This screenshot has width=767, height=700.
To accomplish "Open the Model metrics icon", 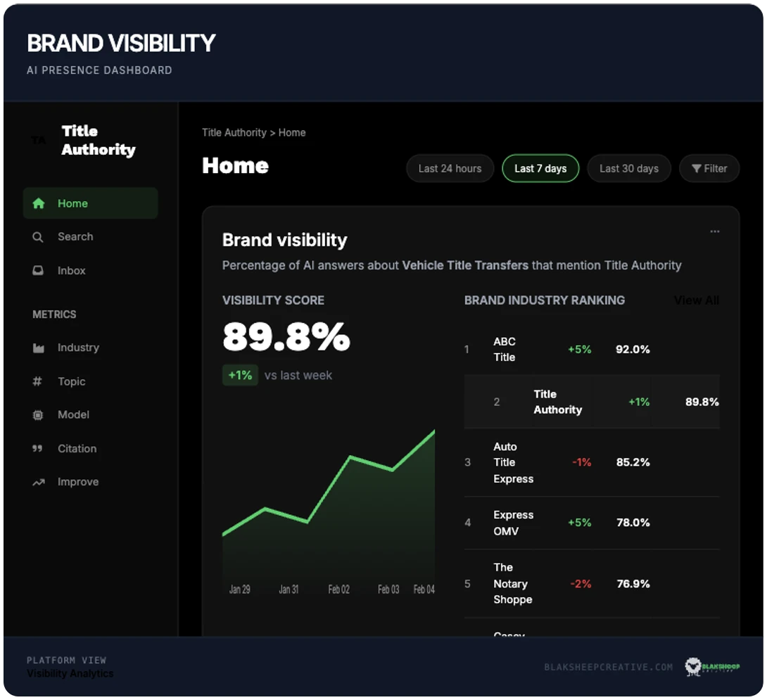I will [x=38, y=415].
